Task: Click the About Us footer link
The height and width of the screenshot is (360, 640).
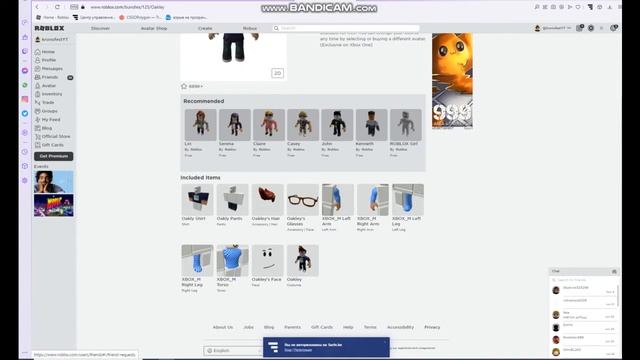Action: pos(223,327)
